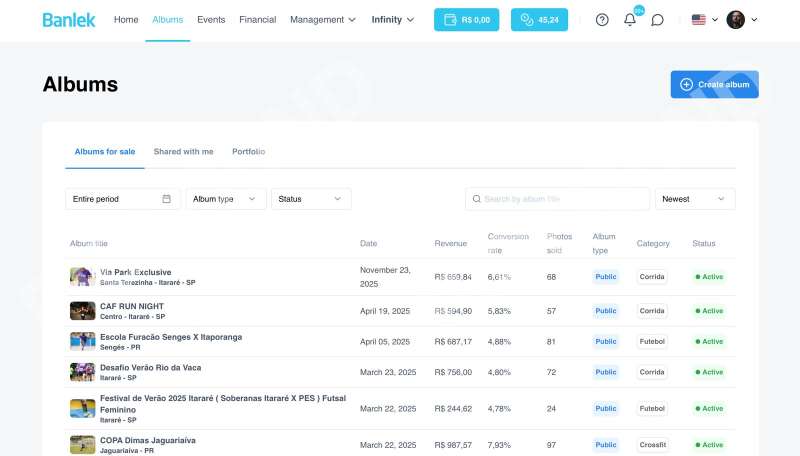Click the Banlek logo
800x456 pixels.
tap(69, 20)
